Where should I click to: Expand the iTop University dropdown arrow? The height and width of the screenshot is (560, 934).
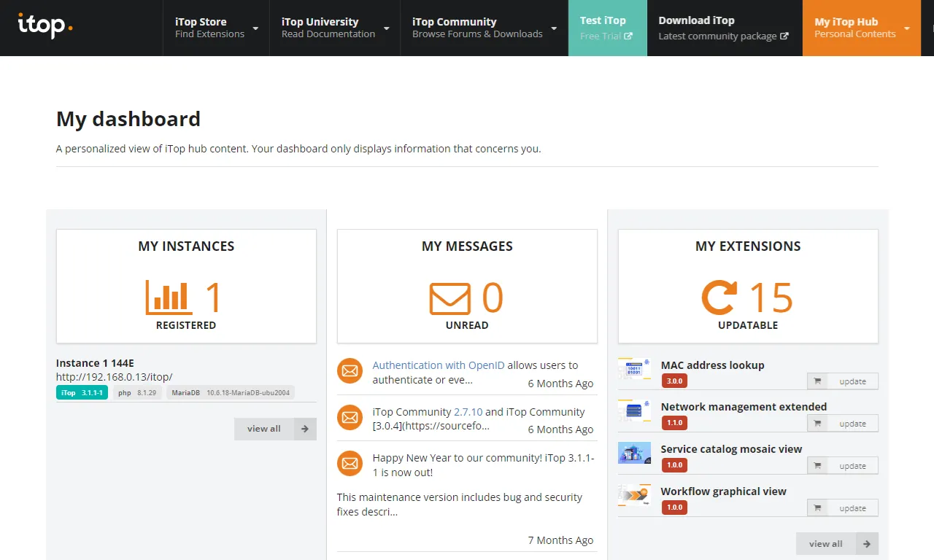tap(386, 28)
